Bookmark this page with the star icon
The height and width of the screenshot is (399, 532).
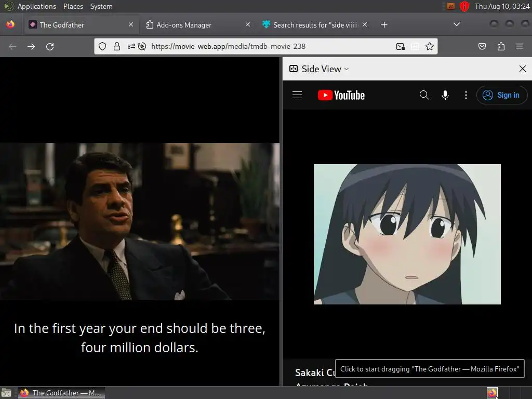[x=430, y=46]
